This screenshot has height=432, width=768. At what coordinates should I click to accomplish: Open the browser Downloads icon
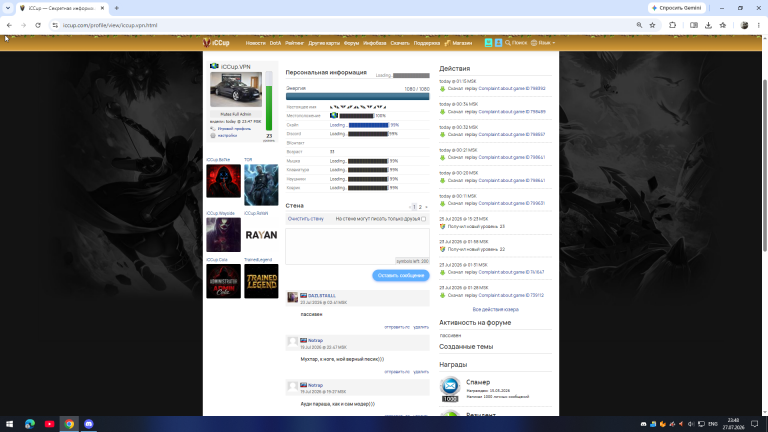click(708, 25)
